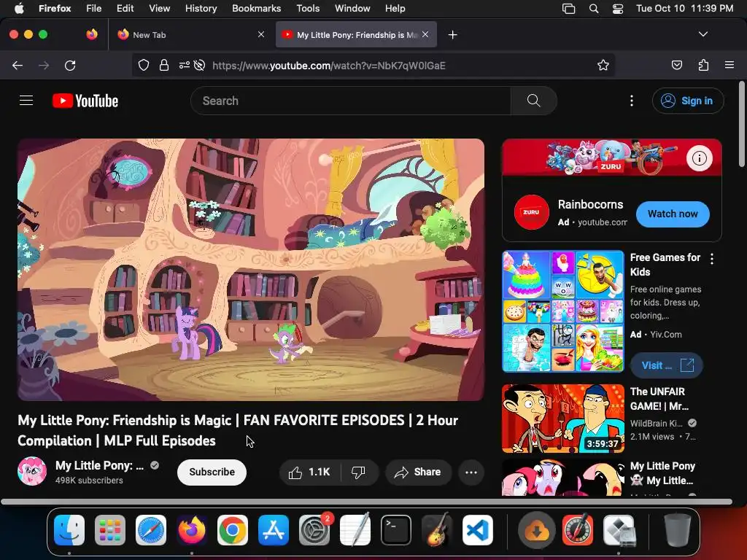This screenshot has height=560, width=747.
Task: Open the My Little Pony recommended video title
Action: pos(662,472)
